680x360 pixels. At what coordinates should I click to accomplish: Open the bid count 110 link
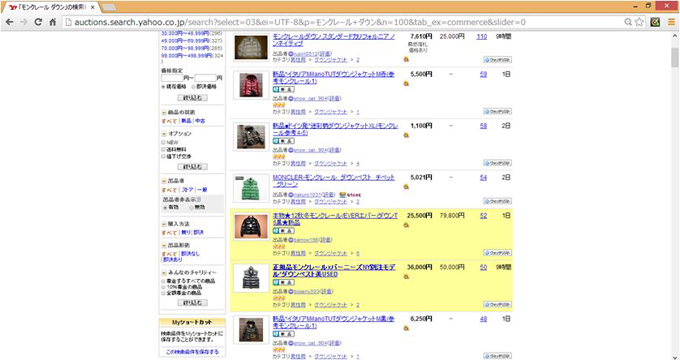(x=481, y=37)
